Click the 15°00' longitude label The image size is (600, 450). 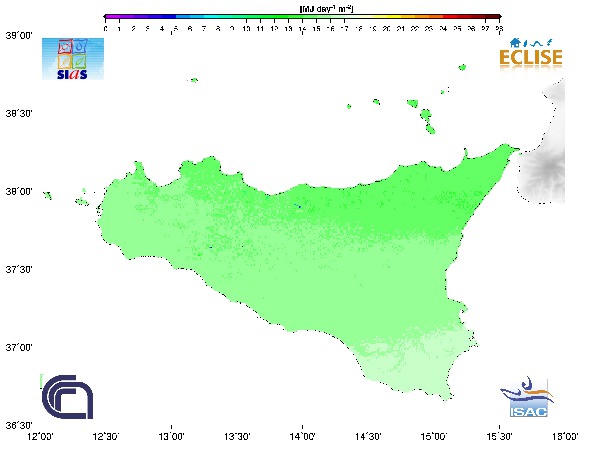click(434, 436)
